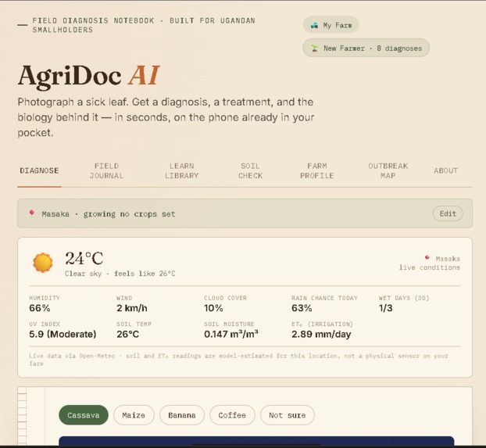Click the Wet Days 1/3 value

pyautogui.click(x=385, y=308)
